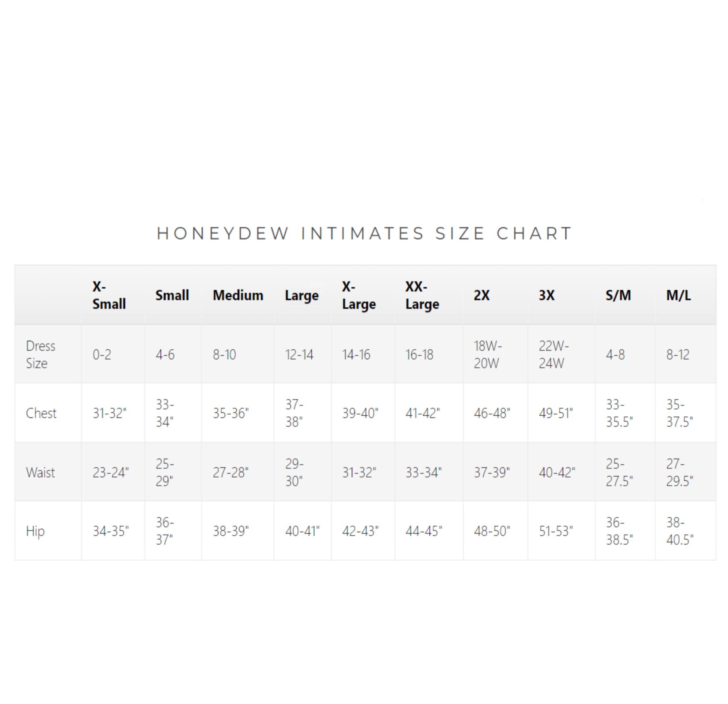Image resolution: width=728 pixels, height=704 pixels.
Task: Click the 3X column header
Action: [x=546, y=295]
